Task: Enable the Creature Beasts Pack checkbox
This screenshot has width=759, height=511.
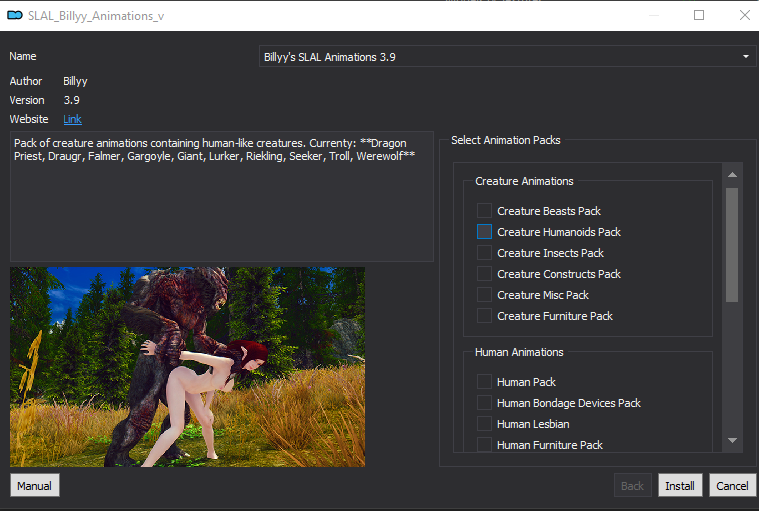Action: click(x=484, y=211)
